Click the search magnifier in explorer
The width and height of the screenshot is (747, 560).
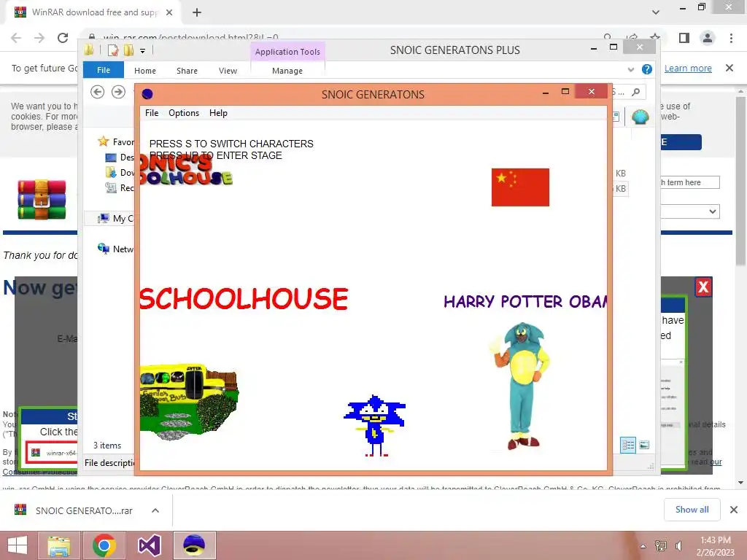pos(635,92)
